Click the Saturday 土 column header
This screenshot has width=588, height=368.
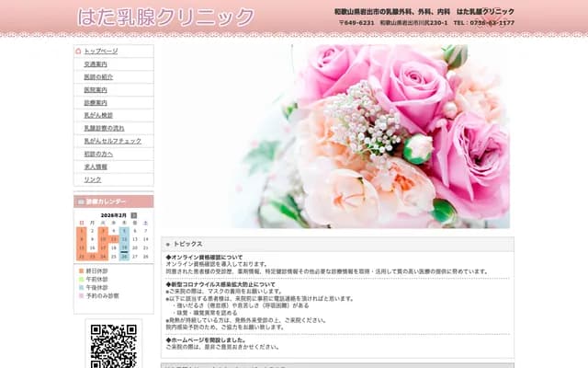(x=145, y=223)
